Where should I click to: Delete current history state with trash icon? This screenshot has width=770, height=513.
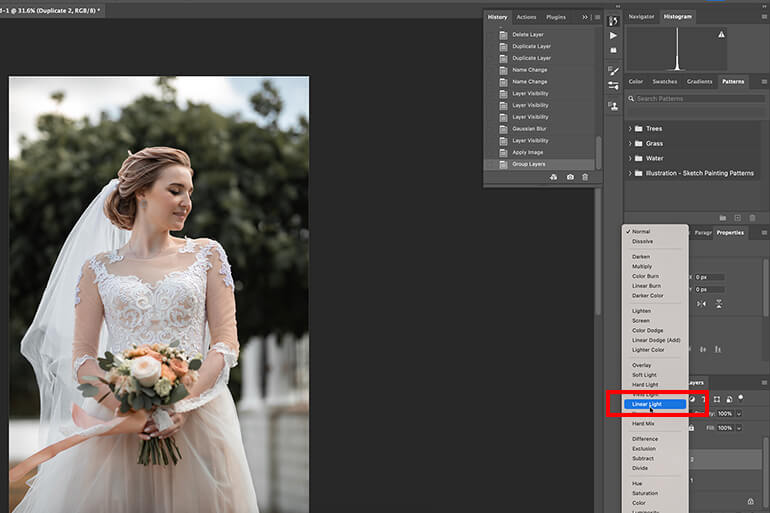pyautogui.click(x=585, y=177)
